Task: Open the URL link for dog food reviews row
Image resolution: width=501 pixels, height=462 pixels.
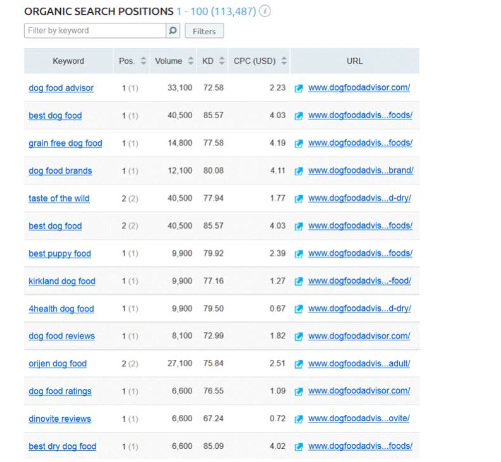Action: (x=359, y=336)
